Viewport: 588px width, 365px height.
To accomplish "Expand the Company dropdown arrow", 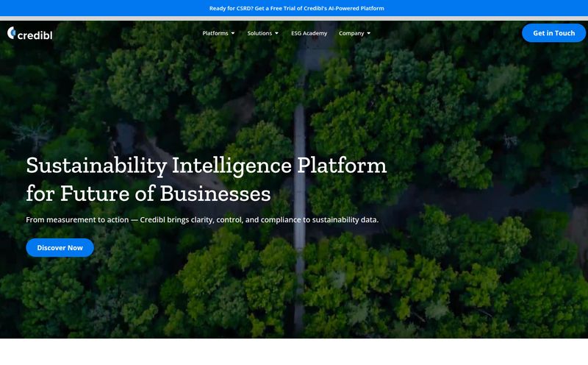I will (x=369, y=33).
